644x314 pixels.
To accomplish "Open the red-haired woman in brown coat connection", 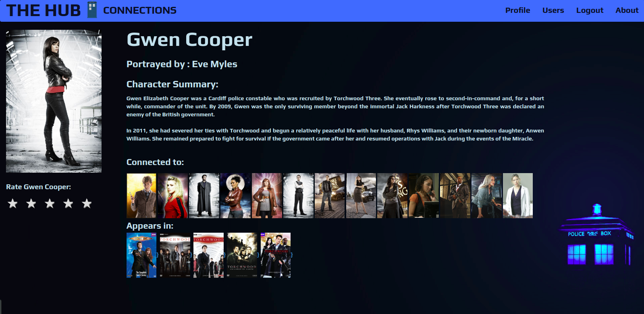I will tap(267, 196).
